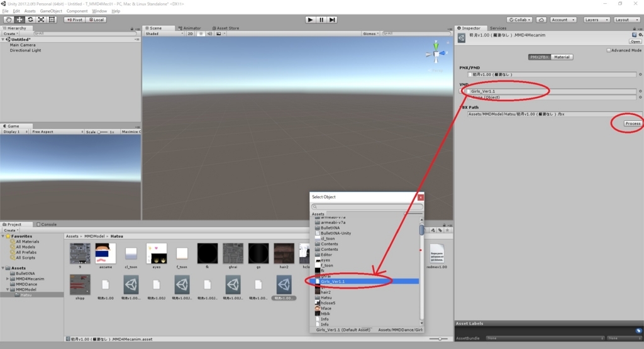Open the Collab dropdown
The height and width of the screenshot is (349, 644).
(x=519, y=19)
